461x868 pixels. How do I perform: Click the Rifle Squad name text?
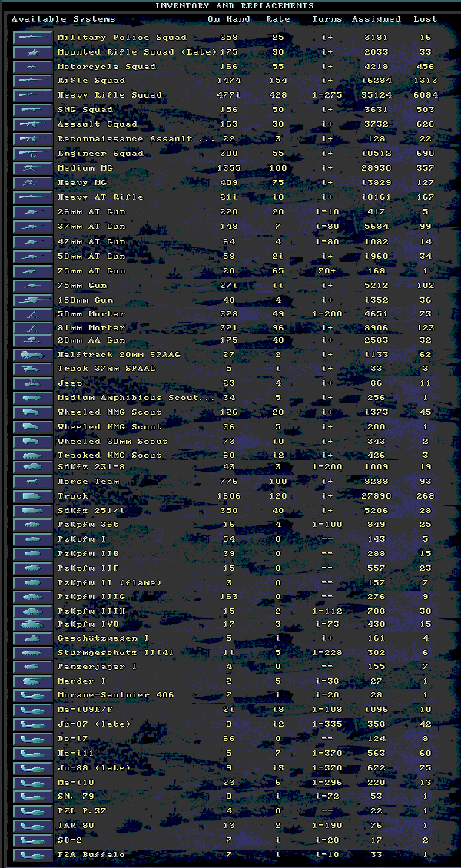pyautogui.click(x=91, y=80)
